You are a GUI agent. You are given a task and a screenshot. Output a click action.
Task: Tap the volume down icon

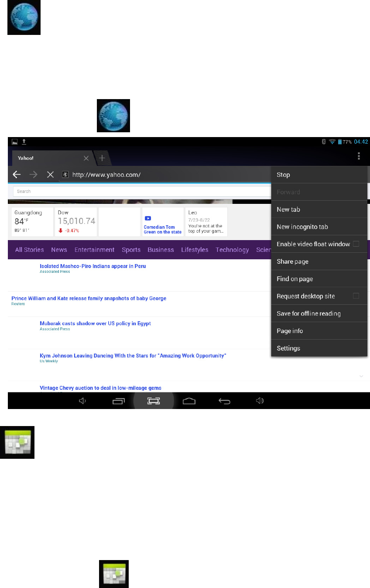click(x=82, y=401)
